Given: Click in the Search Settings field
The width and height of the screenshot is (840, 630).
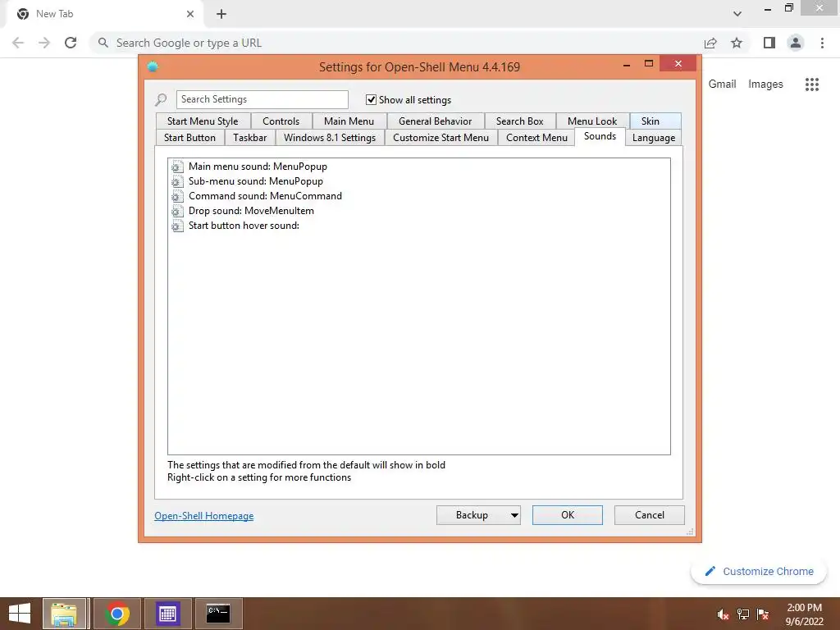Looking at the screenshot, I should point(262,99).
